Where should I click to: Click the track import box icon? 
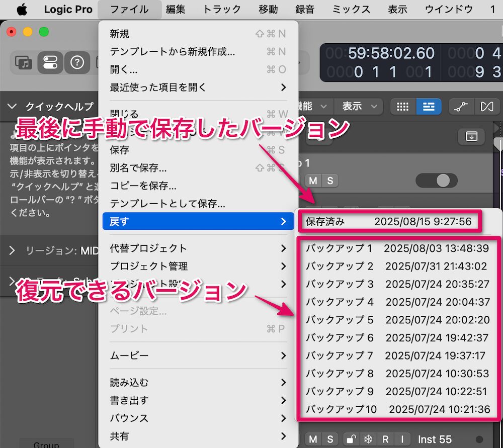pyautogui.click(x=471, y=136)
